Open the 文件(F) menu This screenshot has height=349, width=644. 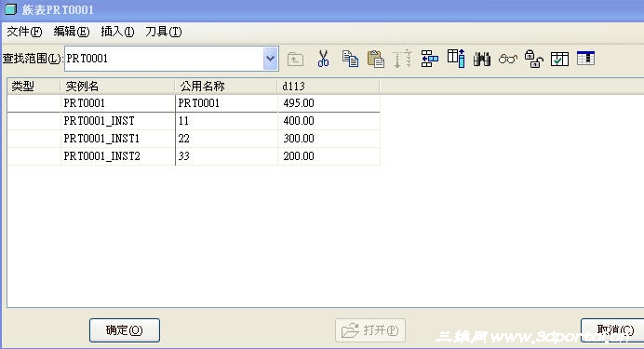point(24,32)
